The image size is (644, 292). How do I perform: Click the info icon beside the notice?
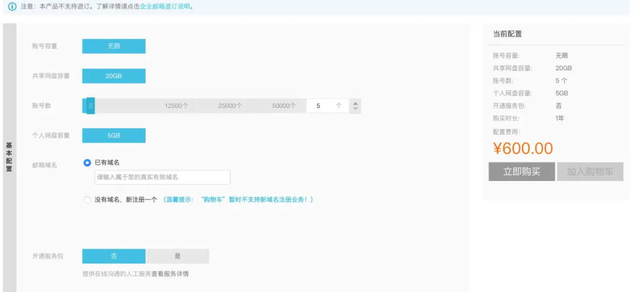(12, 6)
